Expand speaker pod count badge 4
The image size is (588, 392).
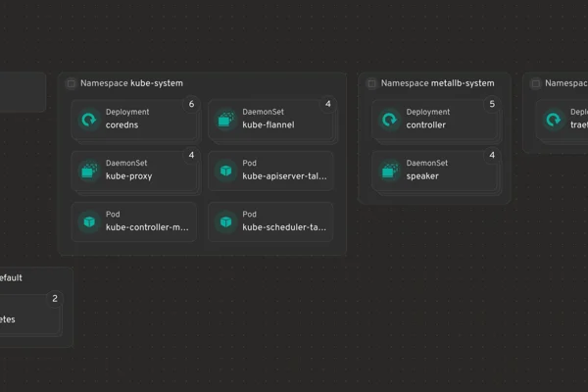coord(492,155)
